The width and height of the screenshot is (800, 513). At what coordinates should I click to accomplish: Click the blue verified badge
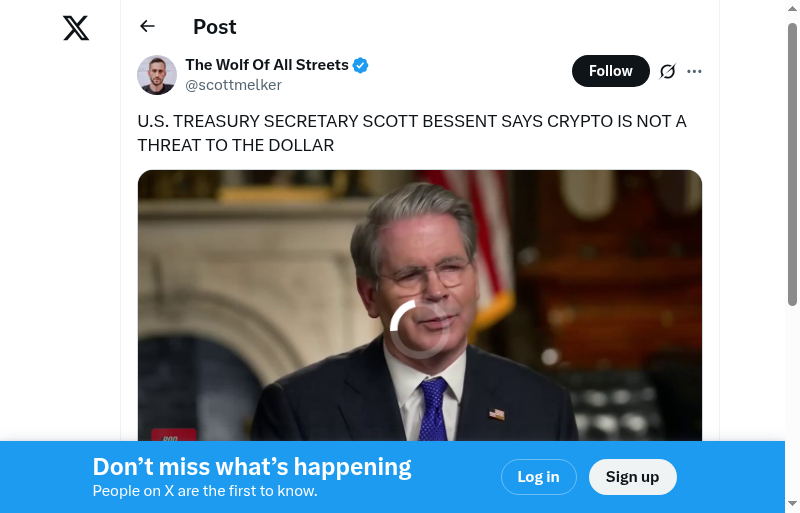click(x=361, y=66)
